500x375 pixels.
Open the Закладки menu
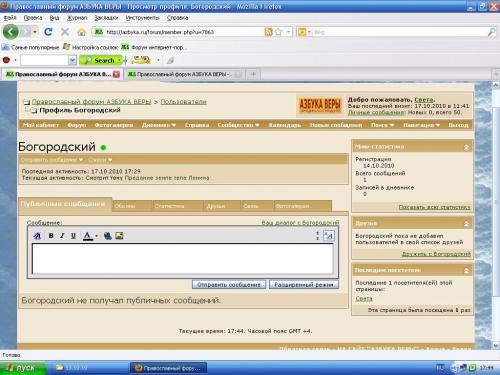(106, 18)
